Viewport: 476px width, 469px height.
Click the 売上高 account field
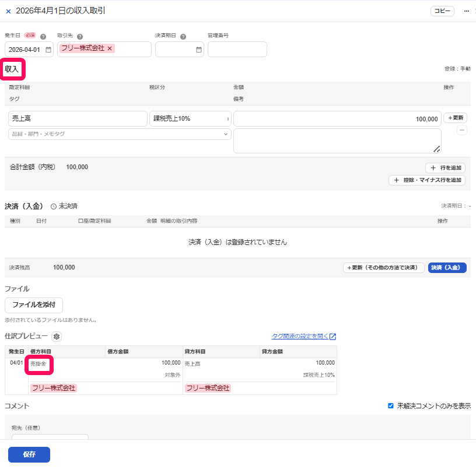click(x=78, y=118)
